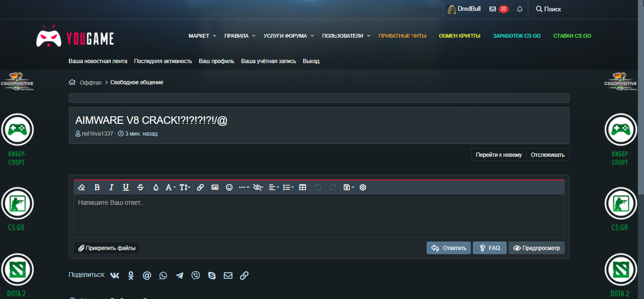Screen dimensions: 644x299
Task: Share thread via Mail.ru @ icon
Action: click(147, 275)
